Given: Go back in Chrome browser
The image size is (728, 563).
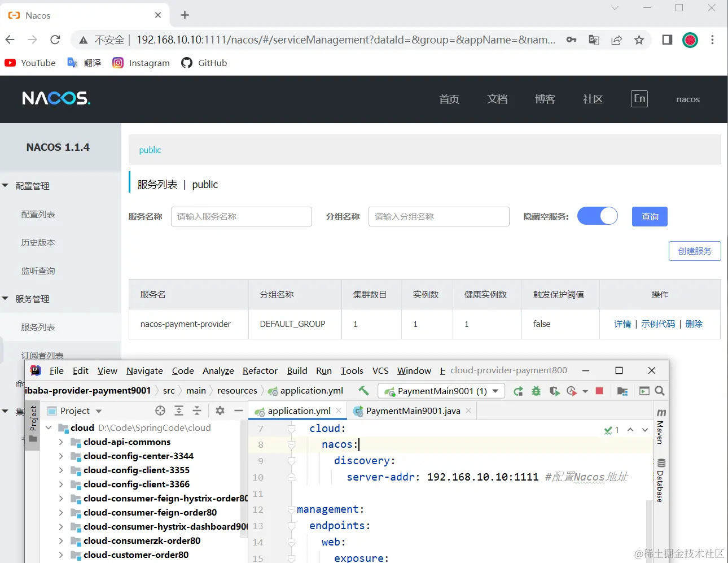Looking at the screenshot, I should pos(10,40).
